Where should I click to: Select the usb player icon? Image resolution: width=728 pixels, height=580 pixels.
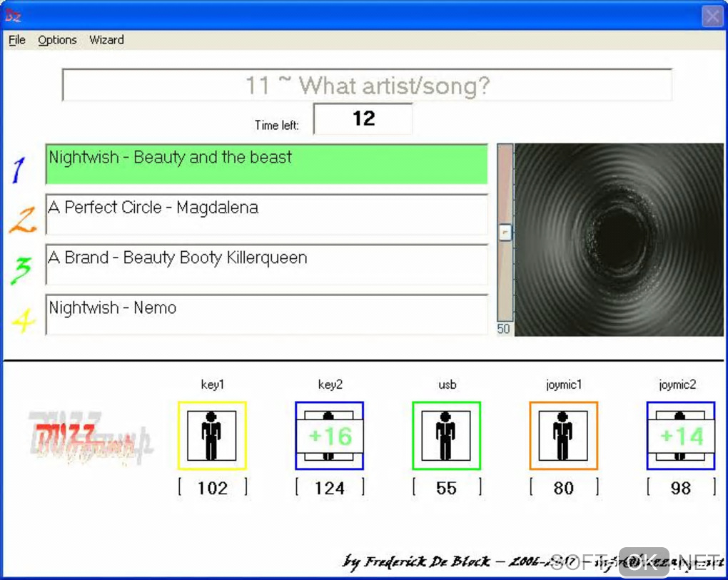447,436
